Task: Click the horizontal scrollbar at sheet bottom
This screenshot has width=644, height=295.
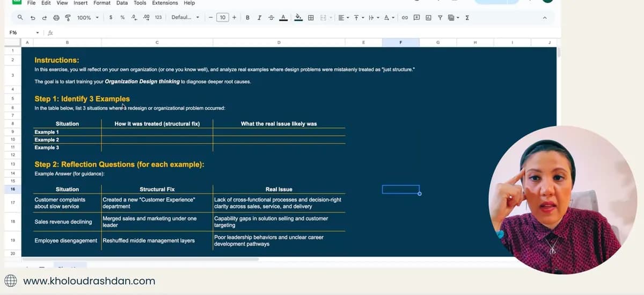Action: tap(140, 259)
